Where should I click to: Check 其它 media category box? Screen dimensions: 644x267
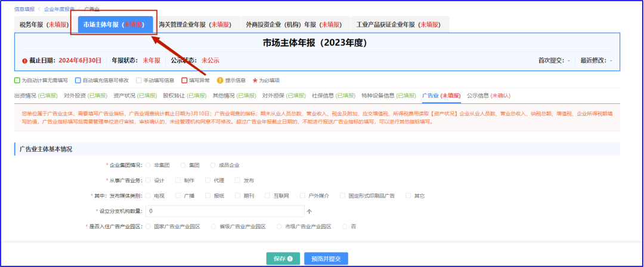point(408,196)
